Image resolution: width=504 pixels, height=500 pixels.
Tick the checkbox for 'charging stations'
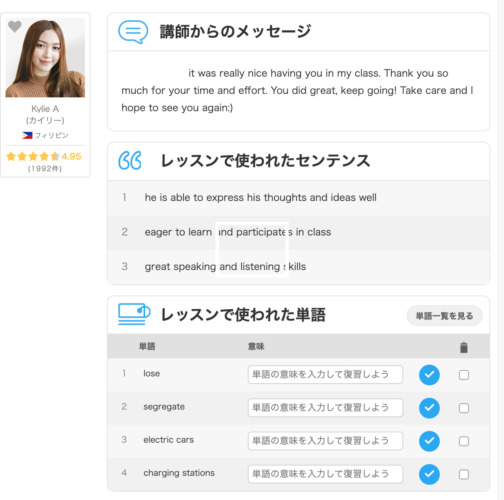click(x=464, y=474)
